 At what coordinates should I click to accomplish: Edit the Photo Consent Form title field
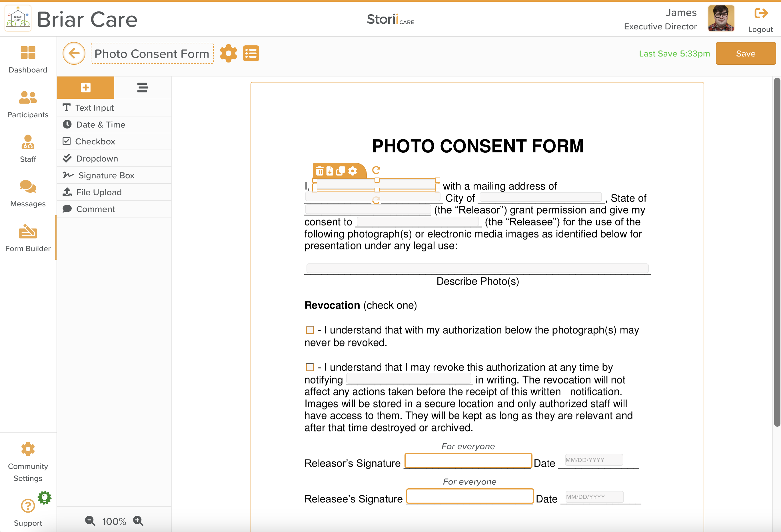(152, 53)
